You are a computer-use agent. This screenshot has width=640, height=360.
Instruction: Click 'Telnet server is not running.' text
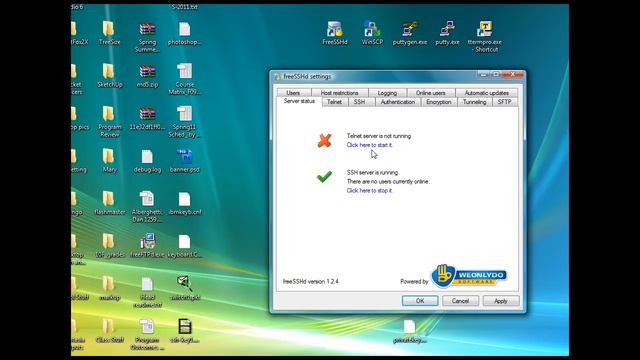[x=379, y=136]
